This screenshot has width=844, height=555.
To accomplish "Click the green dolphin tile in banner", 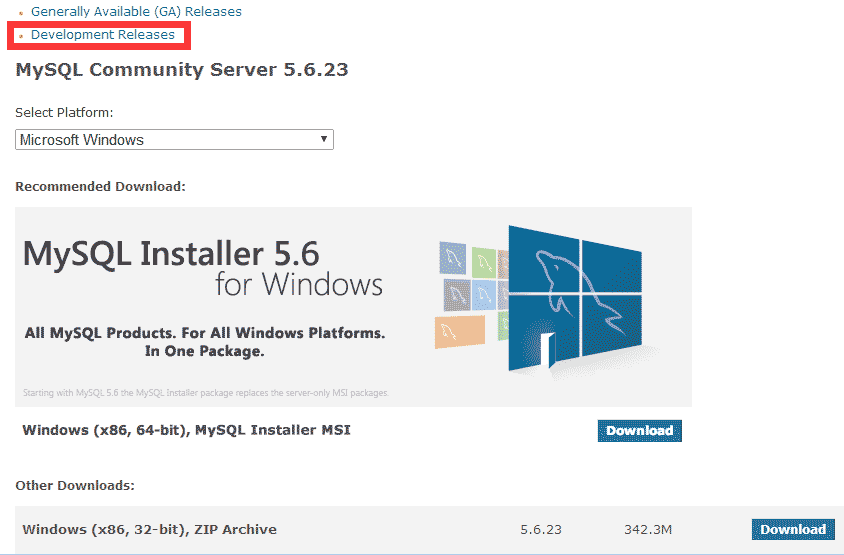I will [483, 263].
